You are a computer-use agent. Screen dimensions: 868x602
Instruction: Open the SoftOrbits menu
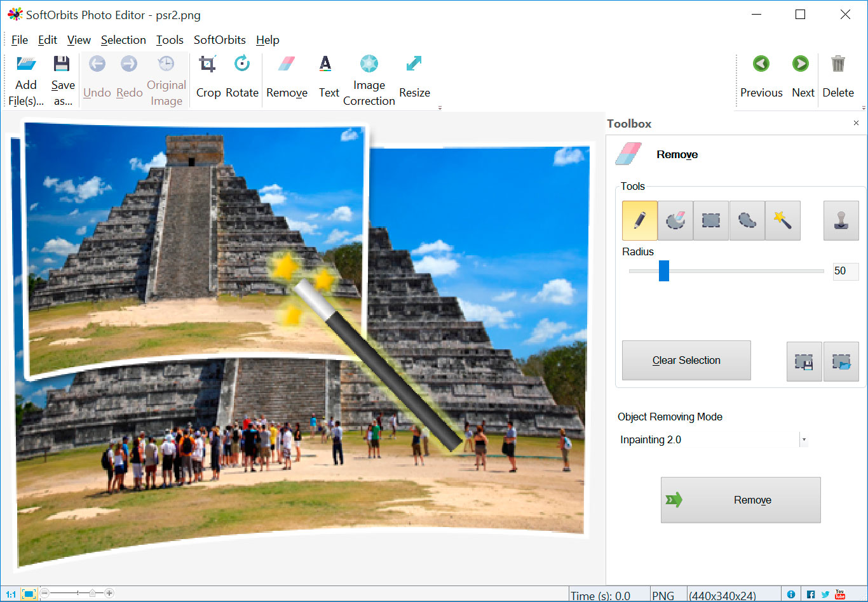point(219,39)
